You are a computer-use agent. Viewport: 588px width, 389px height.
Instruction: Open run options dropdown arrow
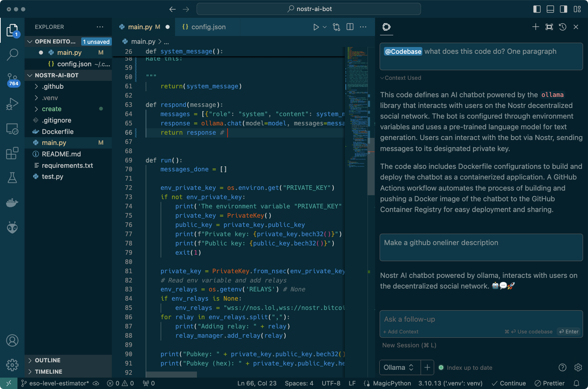coord(324,27)
